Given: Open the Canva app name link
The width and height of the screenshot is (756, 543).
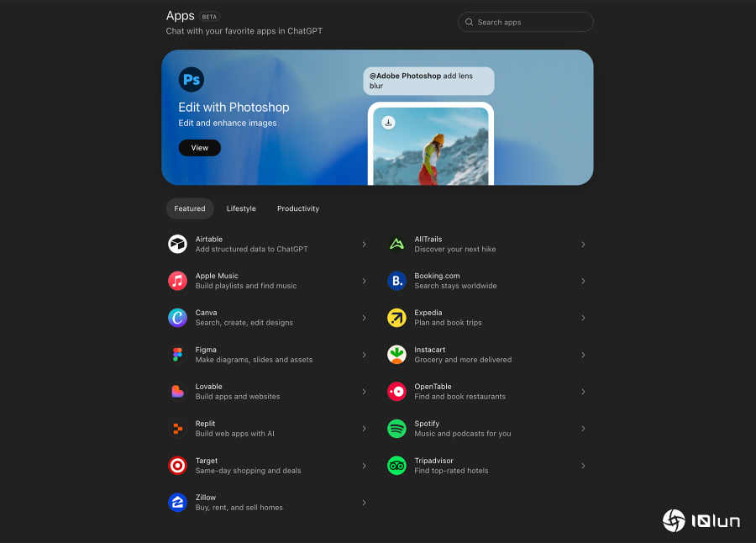Looking at the screenshot, I should click(x=206, y=313).
